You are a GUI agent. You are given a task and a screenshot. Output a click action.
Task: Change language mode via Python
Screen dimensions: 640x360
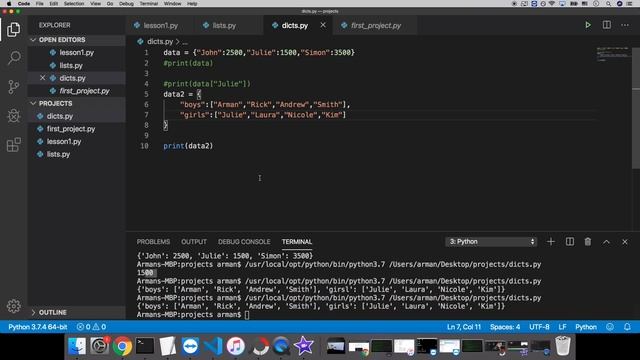click(x=586, y=327)
